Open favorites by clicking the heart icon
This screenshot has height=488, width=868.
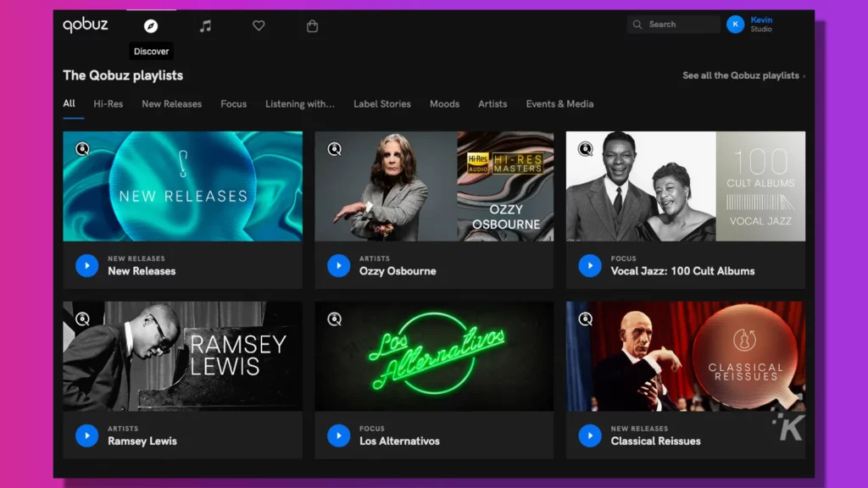point(259,25)
